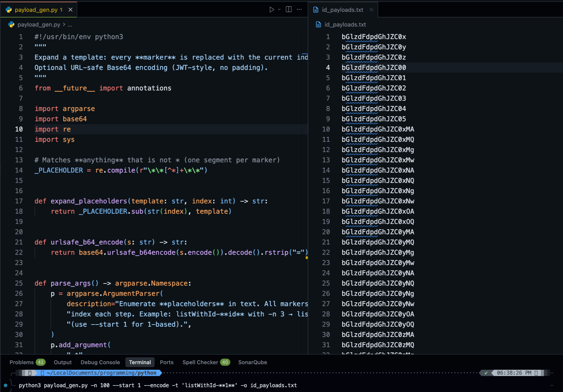This screenshot has width=563, height=392.
Task: Split the editor with split icon
Action: pos(289,10)
